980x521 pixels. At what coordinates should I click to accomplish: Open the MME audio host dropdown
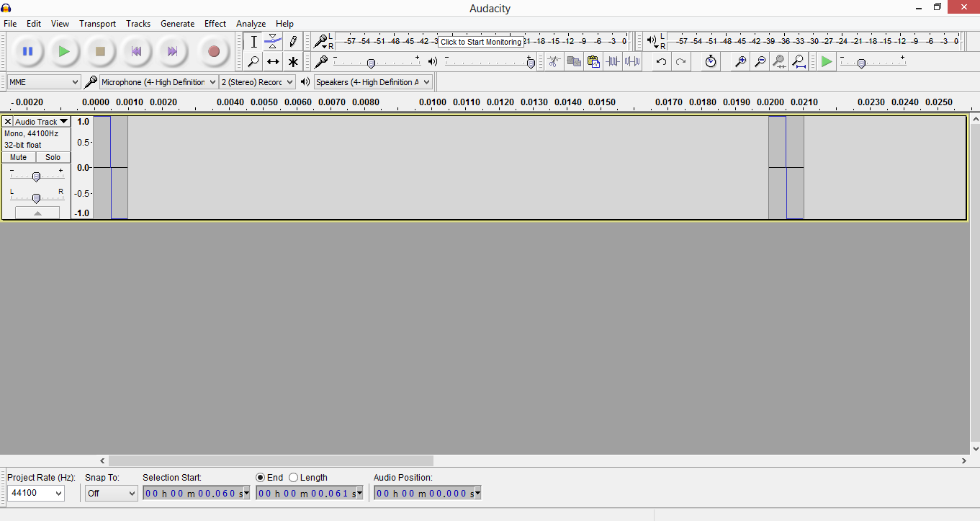coord(44,82)
